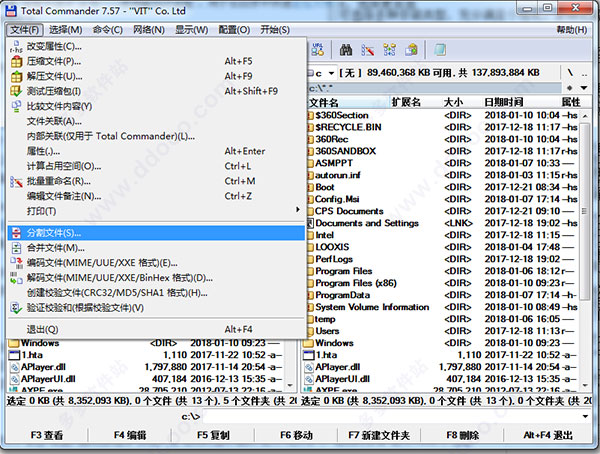Open the 开始(S) menu
This screenshot has width=600, height=454.
pos(275,29)
